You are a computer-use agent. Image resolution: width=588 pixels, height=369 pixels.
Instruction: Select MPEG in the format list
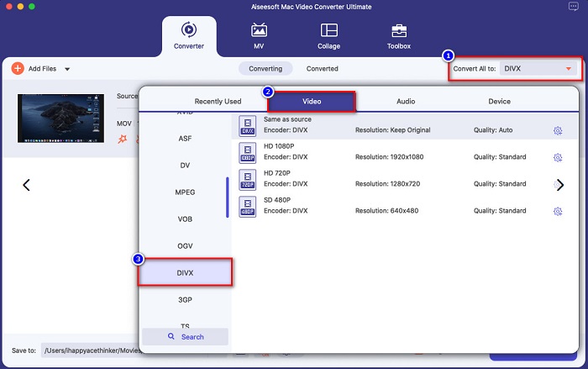pyautogui.click(x=185, y=192)
